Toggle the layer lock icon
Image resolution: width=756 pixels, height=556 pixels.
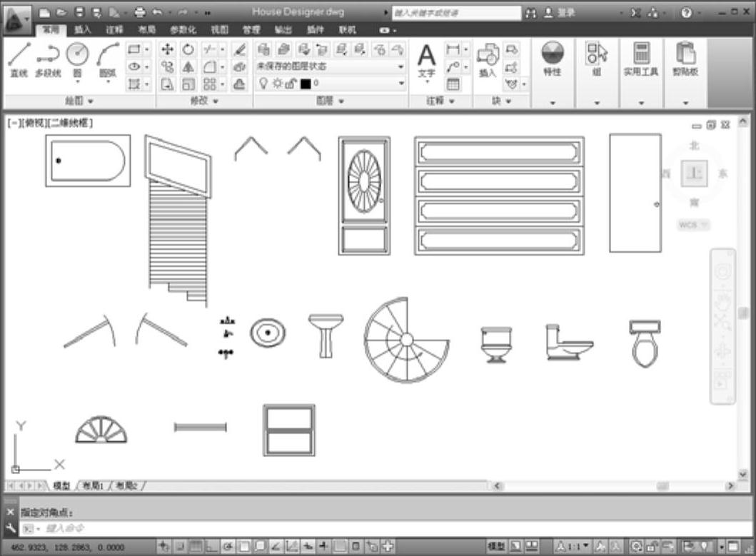[x=291, y=84]
